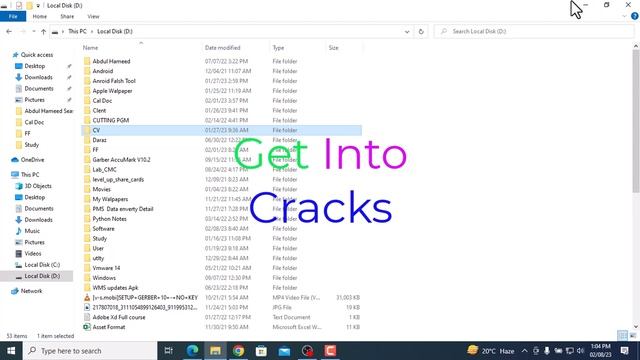Select the Abdul Hameed folder icon
The width and height of the screenshot is (640, 360).
[x=87, y=61]
